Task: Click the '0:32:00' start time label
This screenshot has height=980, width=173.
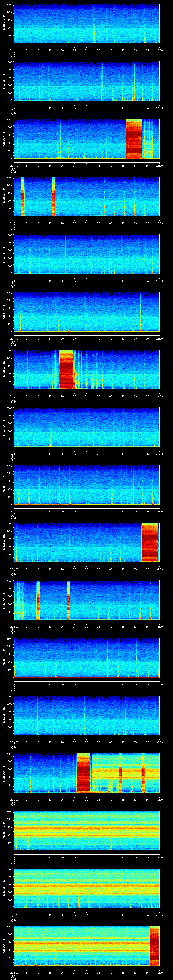Action: coord(14,627)
